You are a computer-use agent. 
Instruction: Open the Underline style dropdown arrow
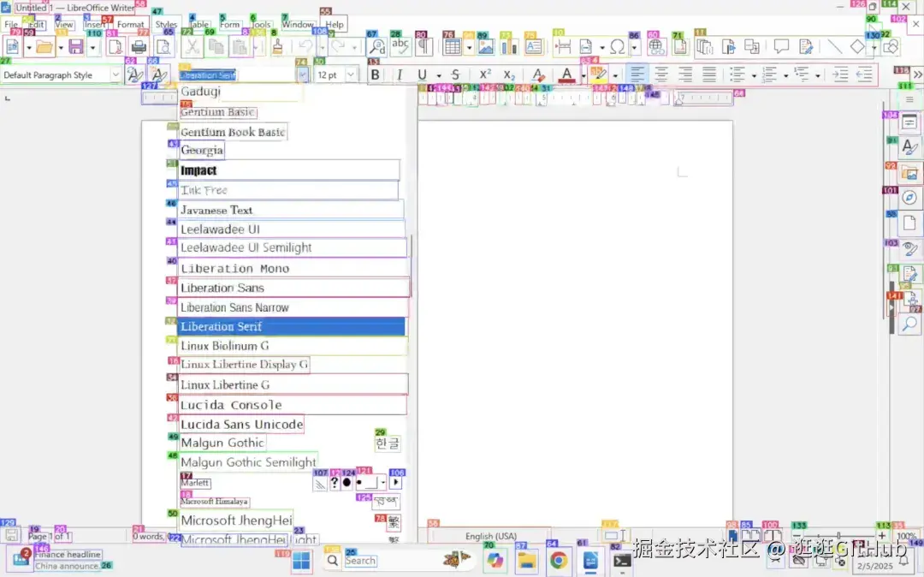[x=438, y=75]
